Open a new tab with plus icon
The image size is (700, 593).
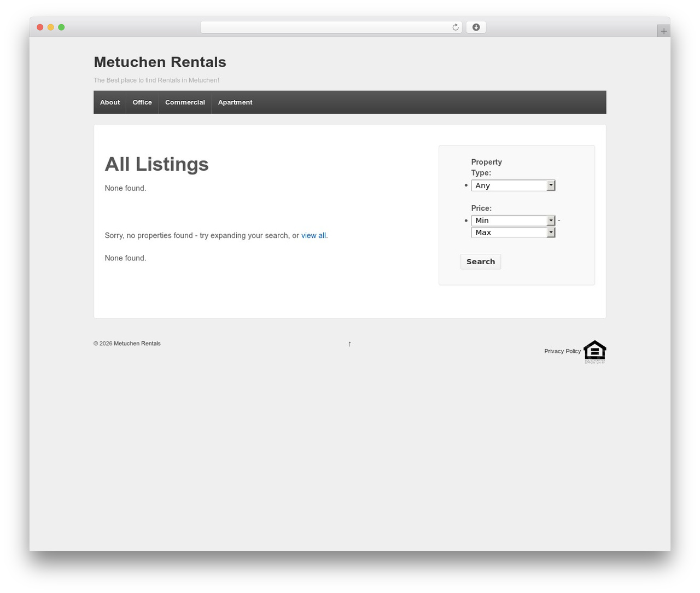663,31
